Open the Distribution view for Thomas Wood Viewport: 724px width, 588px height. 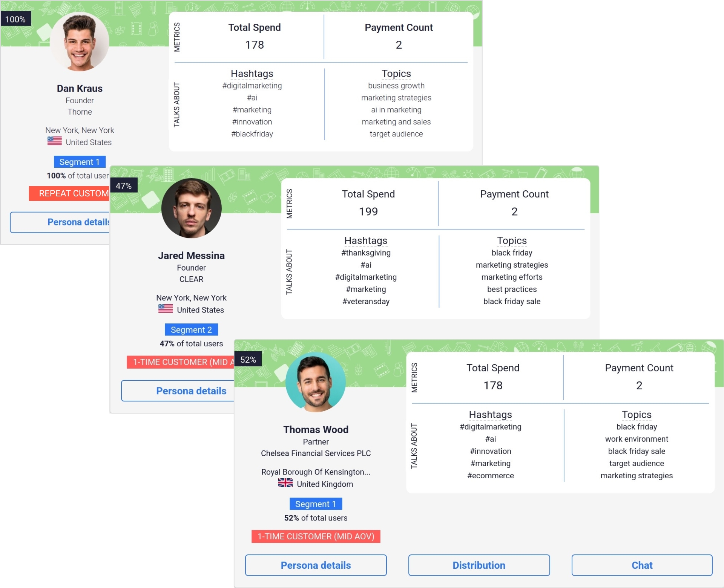[x=479, y=565]
